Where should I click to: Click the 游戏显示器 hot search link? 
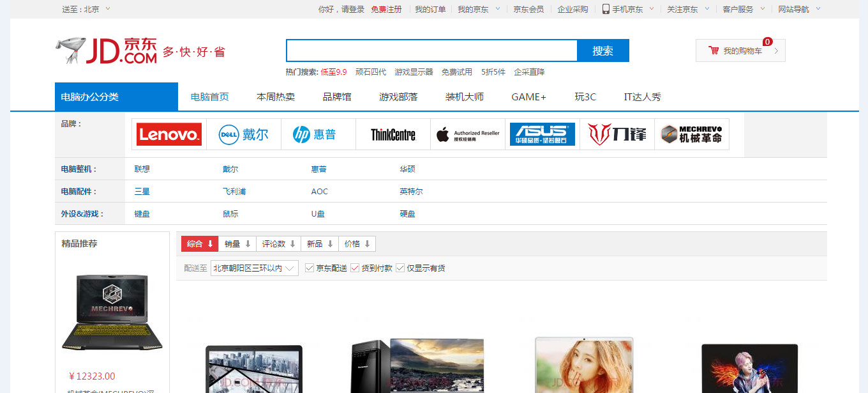point(414,72)
